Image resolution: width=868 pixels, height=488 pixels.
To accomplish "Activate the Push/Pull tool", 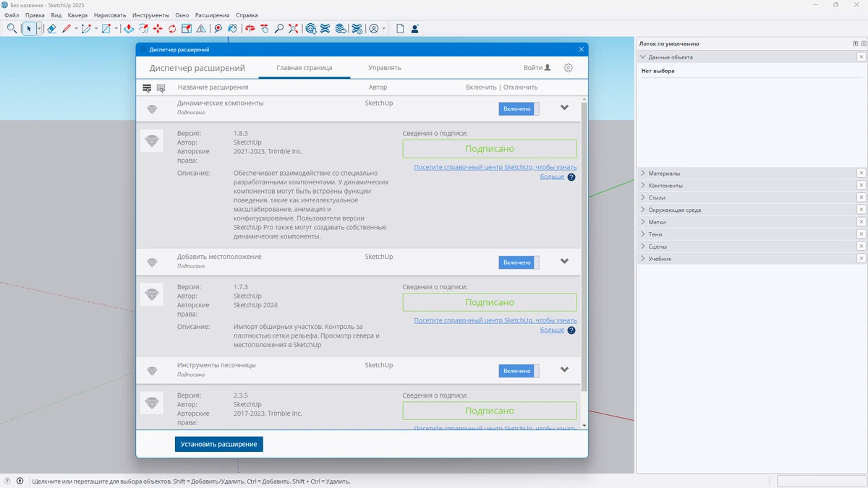I will click(128, 29).
